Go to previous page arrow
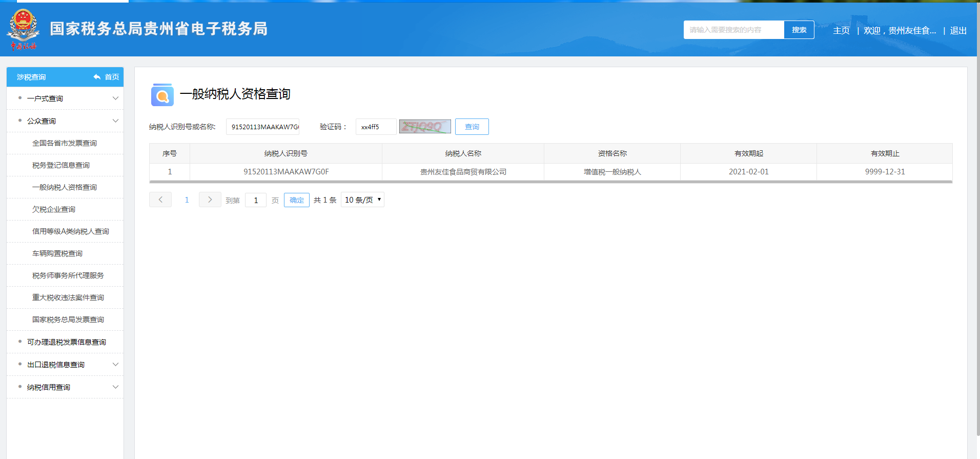 pyautogui.click(x=160, y=199)
